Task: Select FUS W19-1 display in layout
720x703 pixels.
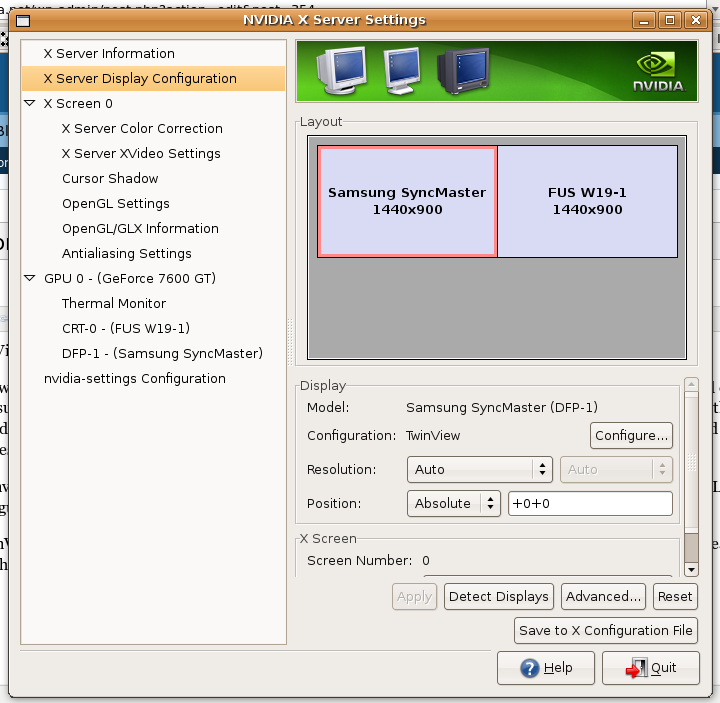Action: point(587,201)
